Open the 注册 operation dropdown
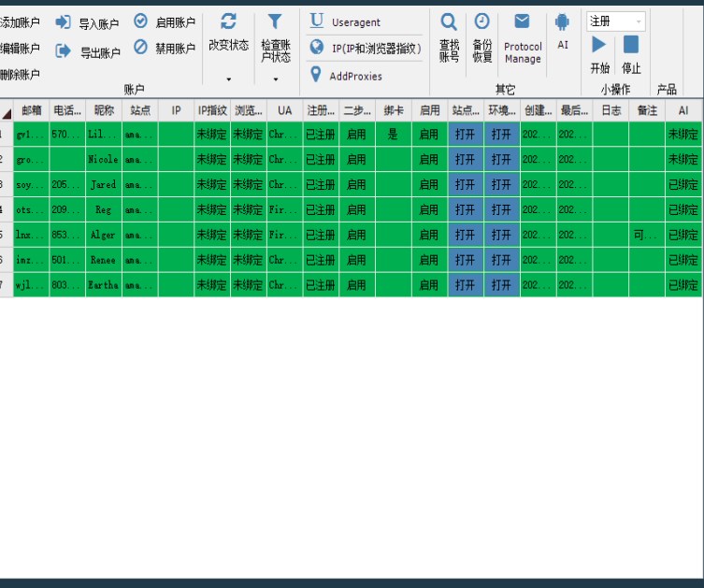Viewport: 704px width, 588px height. pyautogui.click(x=615, y=22)
